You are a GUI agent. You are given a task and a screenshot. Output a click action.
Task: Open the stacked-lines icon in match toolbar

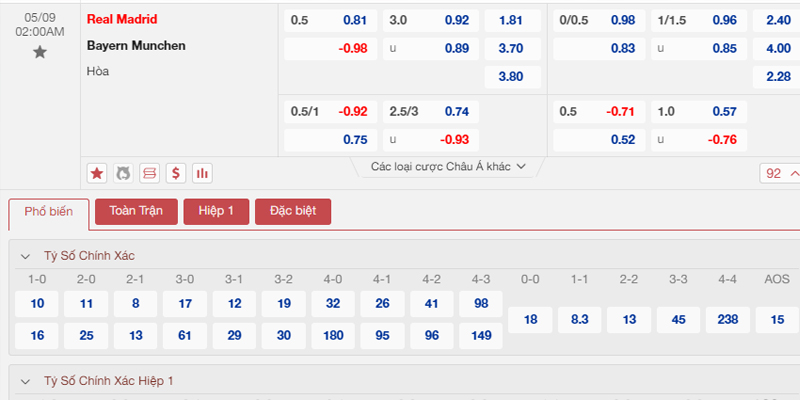[149, 173]
